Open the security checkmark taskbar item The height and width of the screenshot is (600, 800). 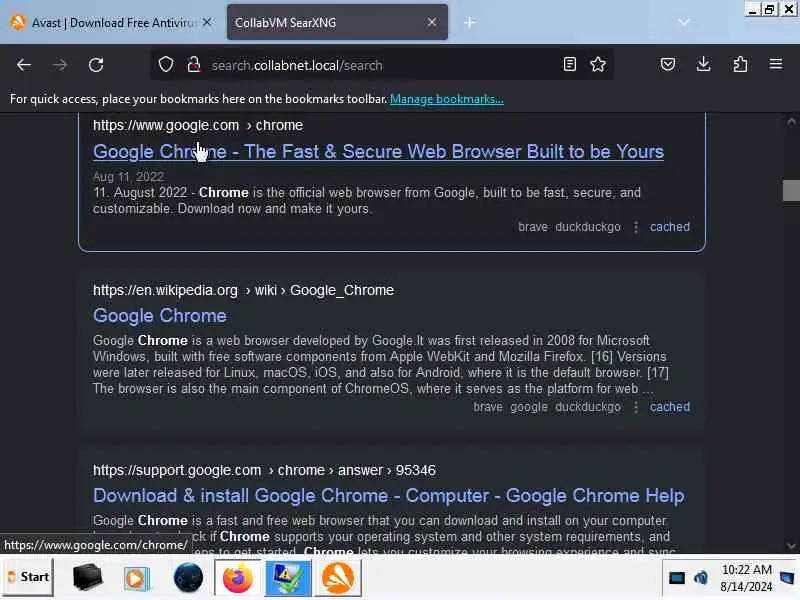tap(288, 578)
